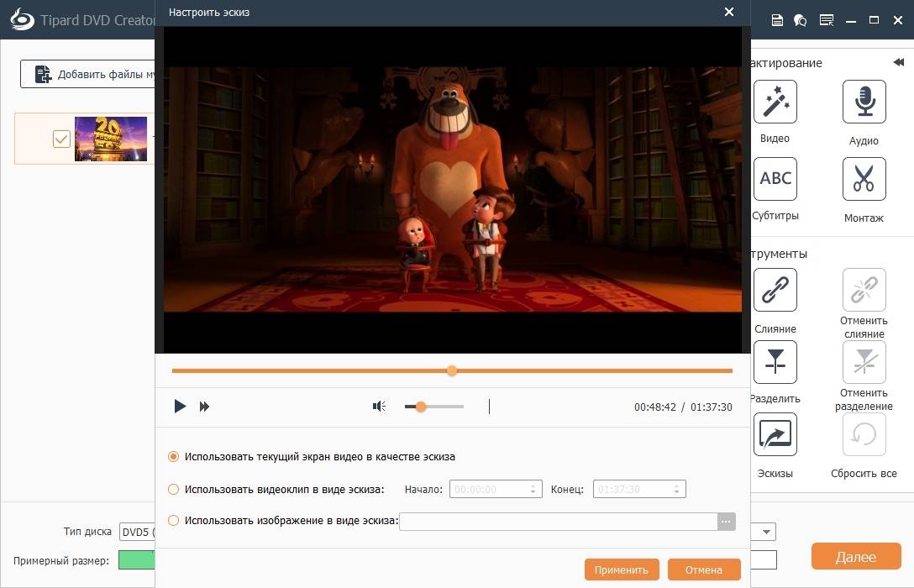The height and width of the screenshot is (588, 914).
Task: Toggle the video file checkbox
Action: coord(61,139)
